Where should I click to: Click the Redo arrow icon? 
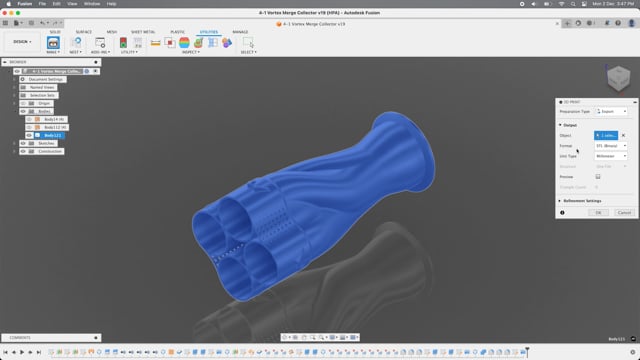pyautogui.click(x=55, y=23)
